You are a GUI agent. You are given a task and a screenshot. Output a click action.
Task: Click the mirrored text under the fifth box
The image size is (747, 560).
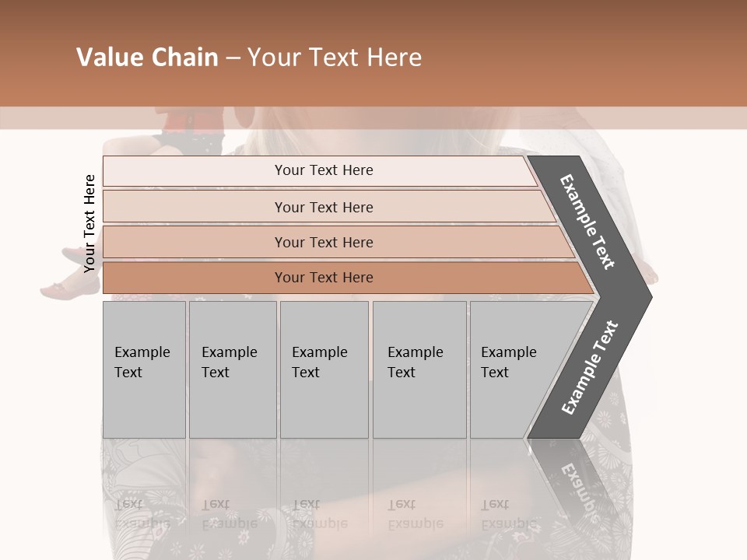pos(509,513)
